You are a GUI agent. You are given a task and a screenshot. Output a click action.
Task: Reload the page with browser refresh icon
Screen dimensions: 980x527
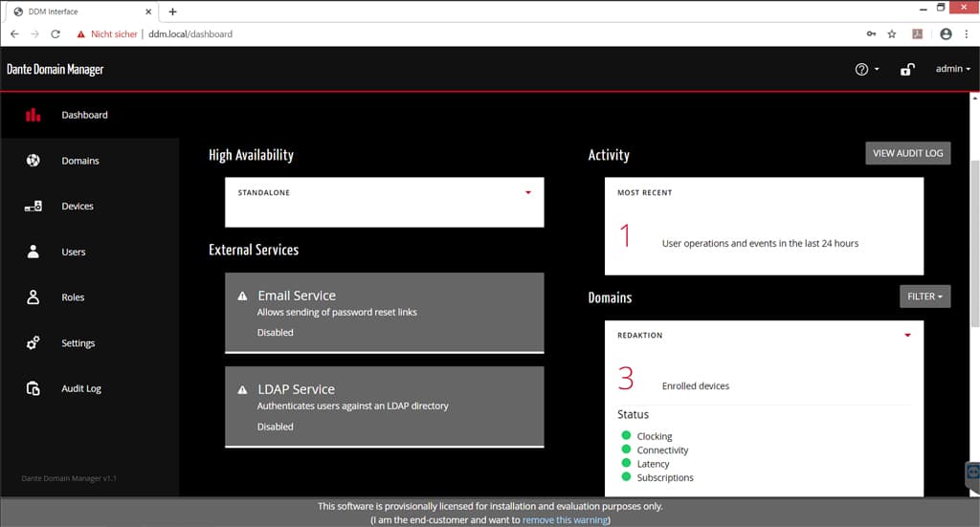pos(56,34)
